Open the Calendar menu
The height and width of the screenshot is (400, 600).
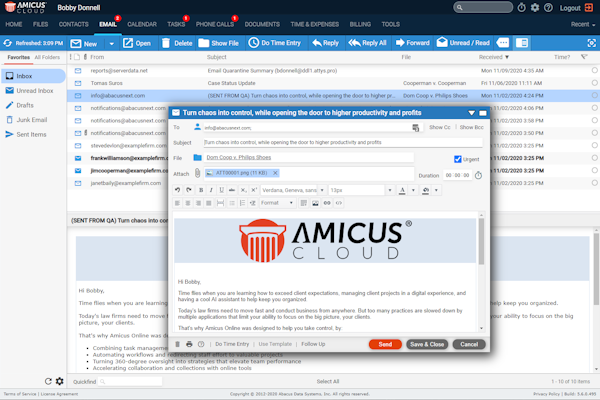(142, 24)
